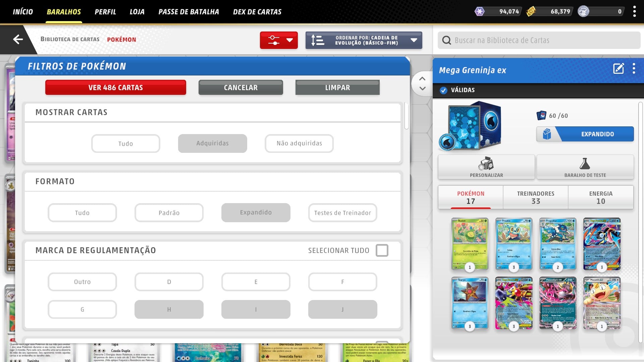Open Baralho de Teste flask
Image resolution: width=644 pixels, height=362 pixels.
[585, 167]
